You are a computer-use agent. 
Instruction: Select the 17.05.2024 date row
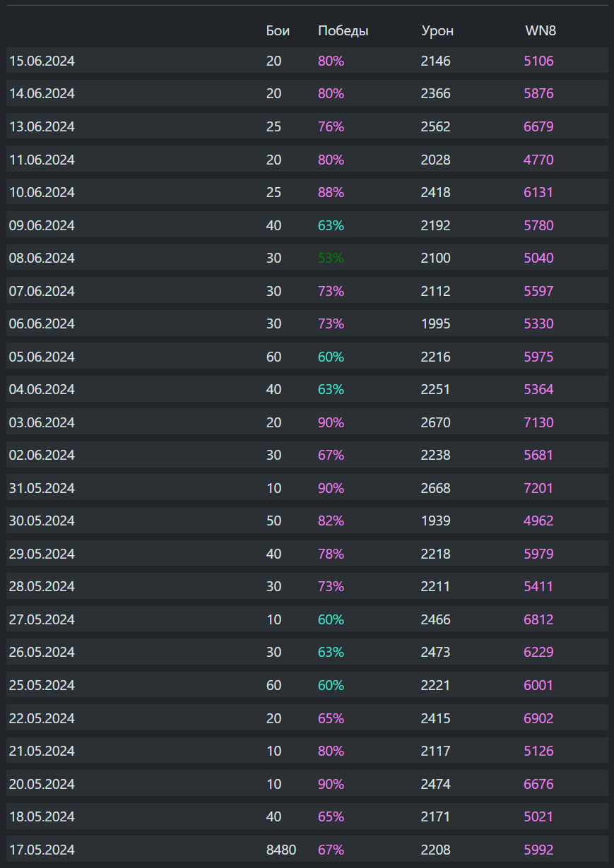click(x=42, y=850)
